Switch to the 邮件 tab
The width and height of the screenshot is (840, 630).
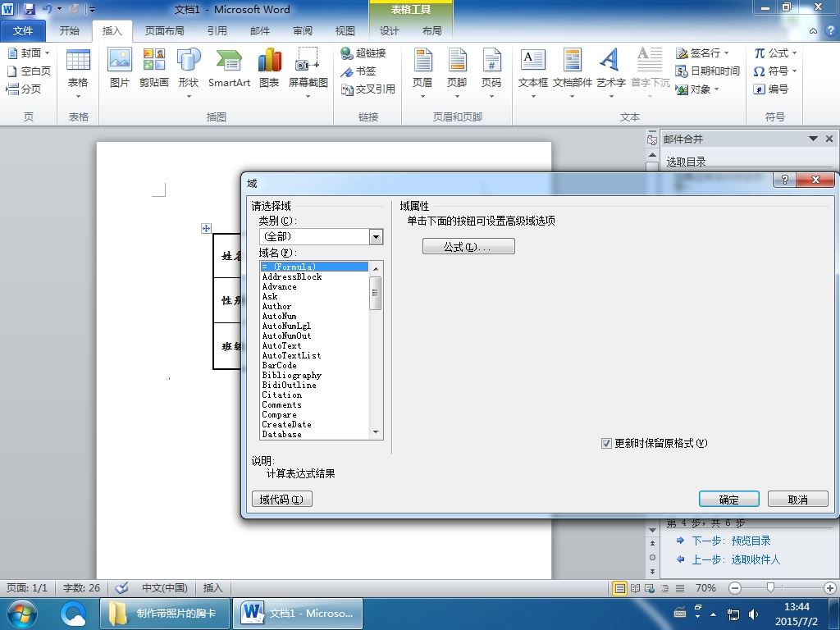(260, 31)
